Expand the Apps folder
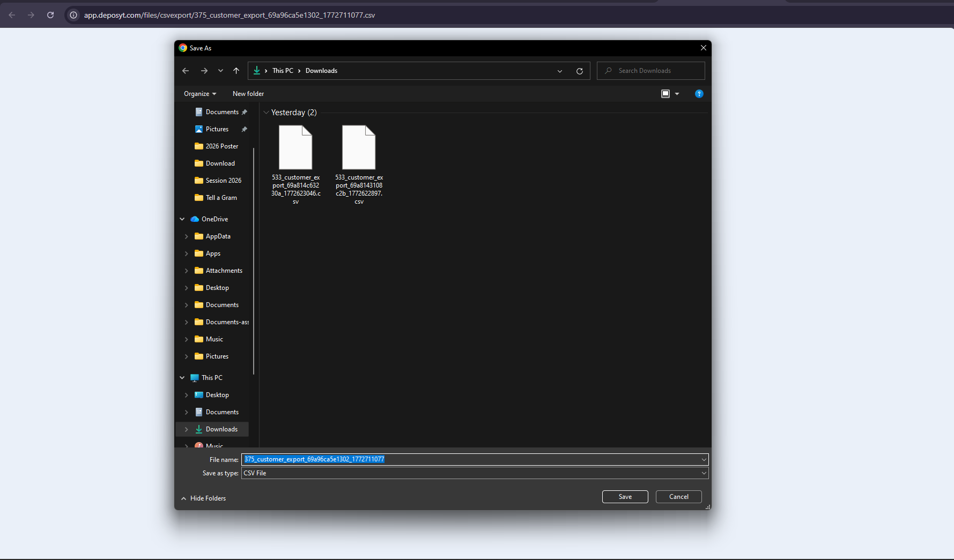 click(187, 253)
